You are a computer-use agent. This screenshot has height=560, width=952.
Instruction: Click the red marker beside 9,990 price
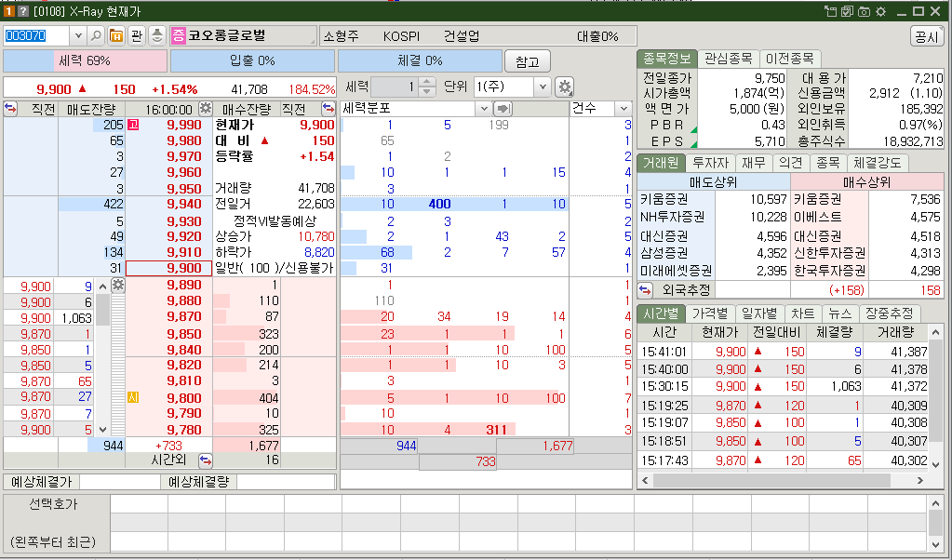pos(132,125)
